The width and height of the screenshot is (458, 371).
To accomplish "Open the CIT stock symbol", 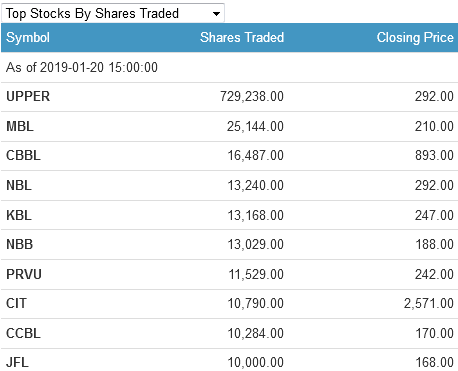I will click(x=16, y=303).
